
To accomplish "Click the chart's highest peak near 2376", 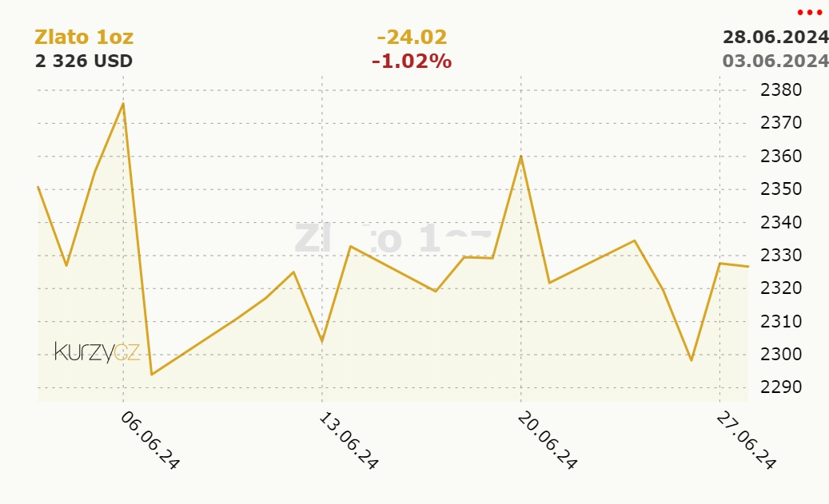I will [123, 103].
